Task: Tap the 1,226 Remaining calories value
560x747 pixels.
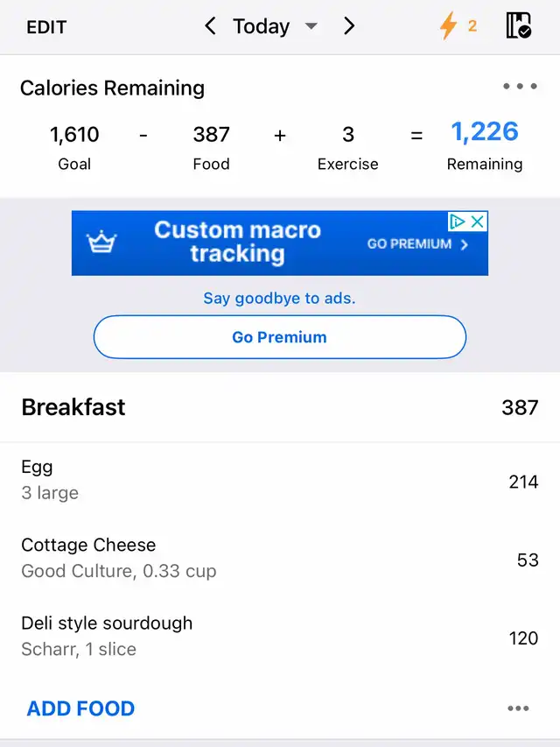Action: point(485,131)
